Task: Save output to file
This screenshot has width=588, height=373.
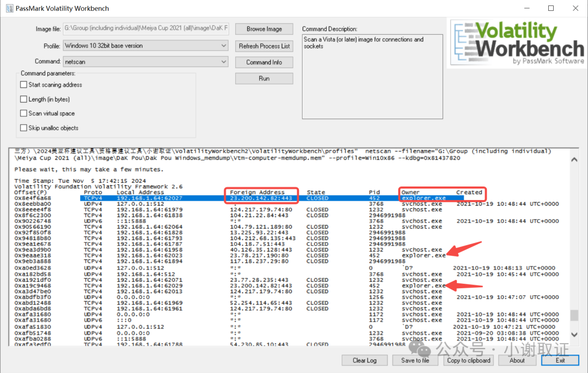Action: (x=415, y=360)
